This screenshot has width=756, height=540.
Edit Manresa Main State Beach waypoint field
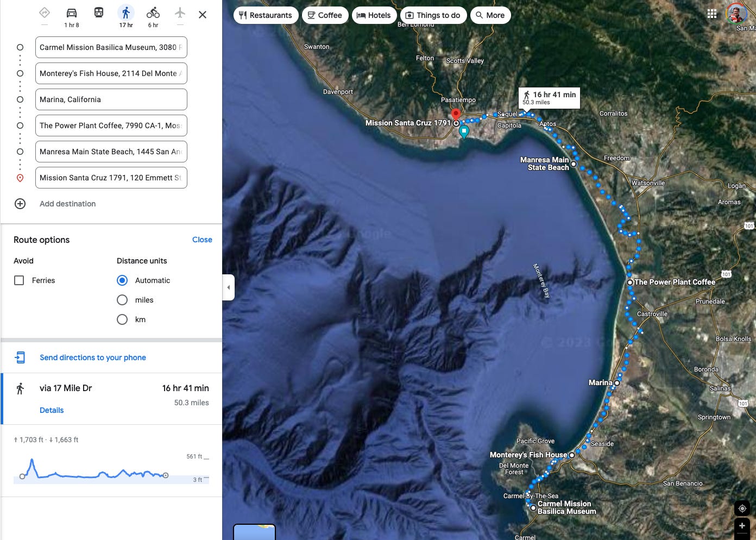point(111,152)
